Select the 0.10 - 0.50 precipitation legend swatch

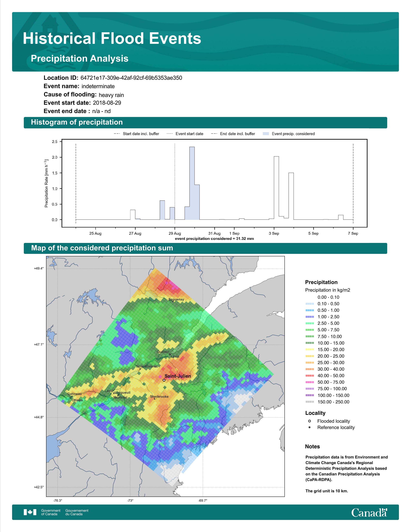click(x=310, y=304)
